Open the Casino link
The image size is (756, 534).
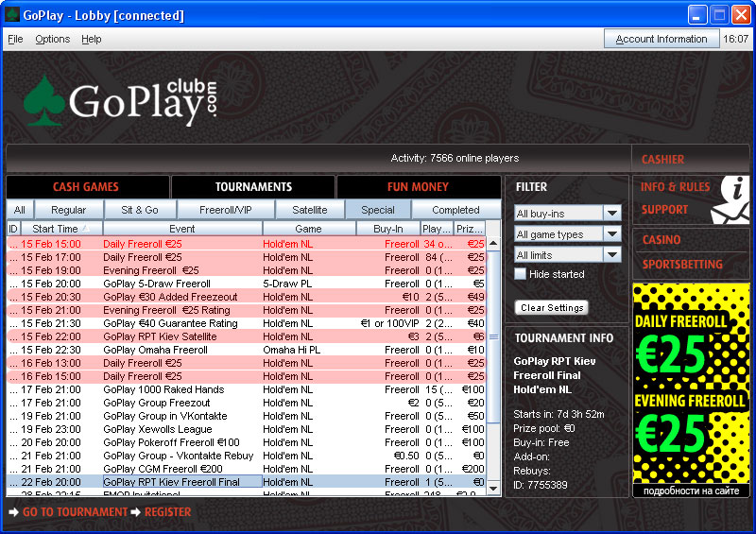pos(661,240)
